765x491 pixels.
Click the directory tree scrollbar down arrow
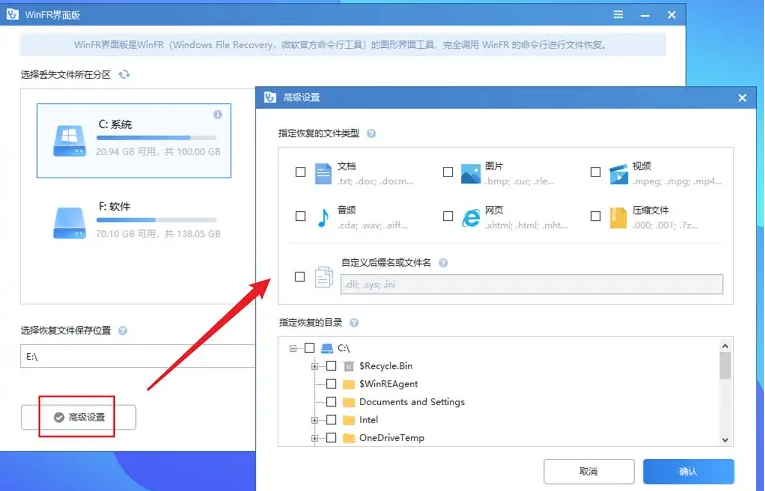pyautogui.click(x=725, y=440)
